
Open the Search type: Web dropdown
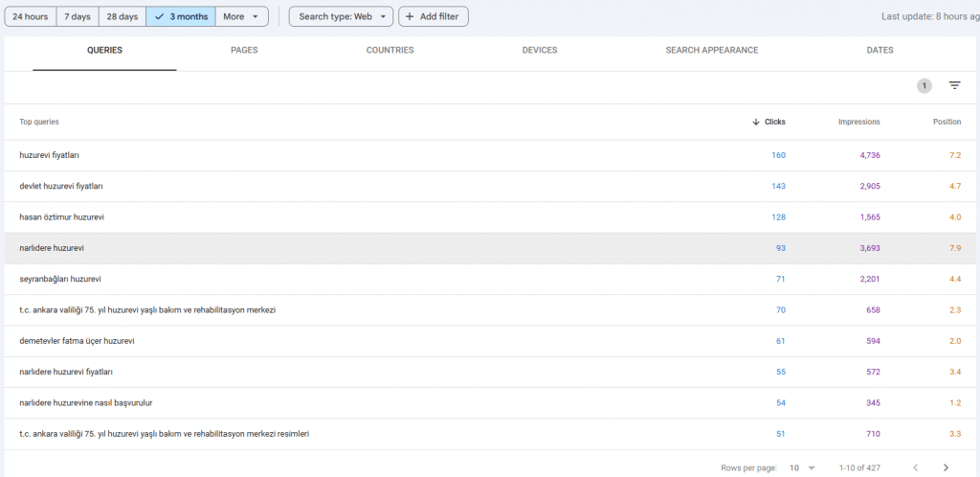[x=342, y=17]
